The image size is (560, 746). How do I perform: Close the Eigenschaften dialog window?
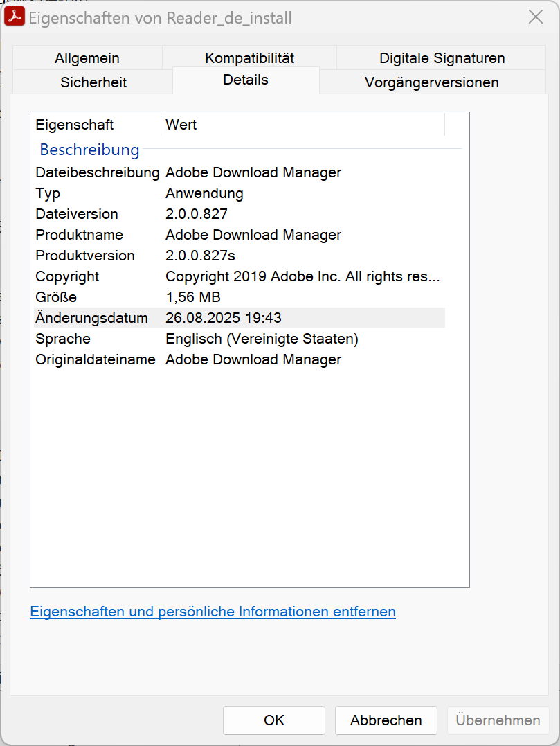[x=535, y=17]
